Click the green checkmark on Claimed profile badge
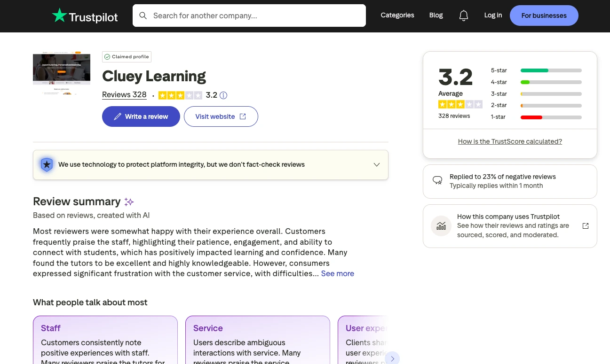Image resolution: width=610 pixels, height=364 pixels. coord(108,56)
